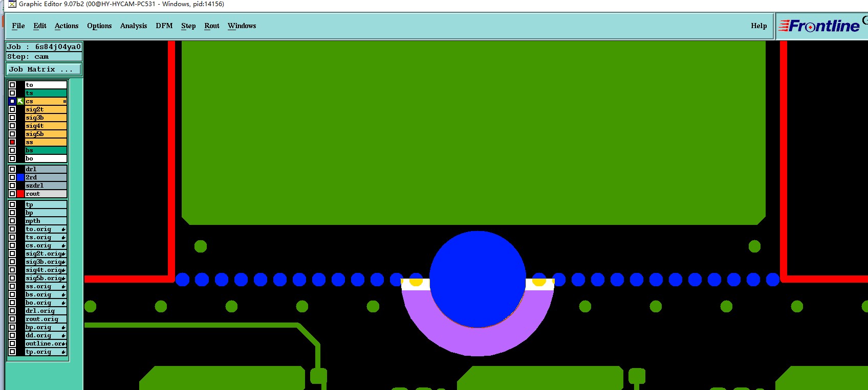Click the large blue drill circle on canvas
The width and height of the screenshot is (868, 390).
pyautogui.click(x=478, y=279)
